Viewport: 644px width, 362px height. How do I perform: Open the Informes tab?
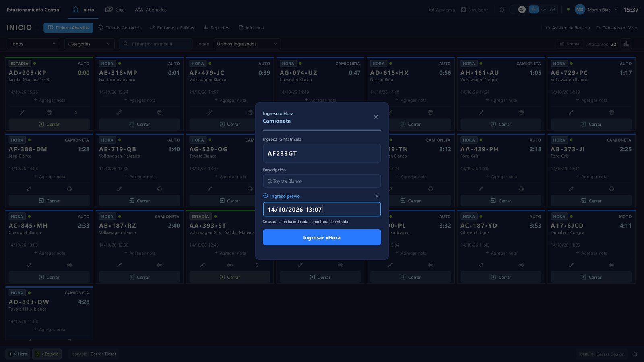[251, 28]
